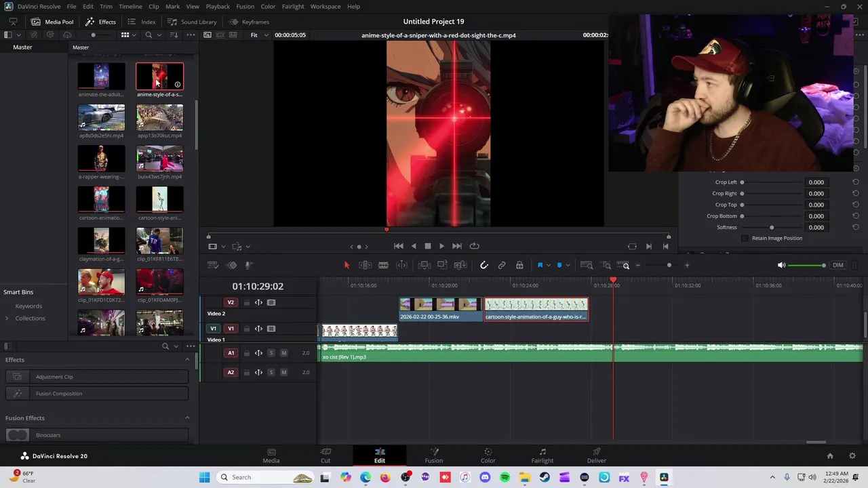Choose the Blade Edit Mode tool

click(x=383, y=265)
